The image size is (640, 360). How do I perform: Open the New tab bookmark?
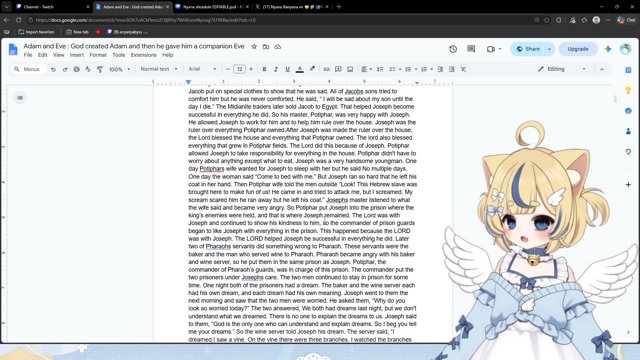77,32
